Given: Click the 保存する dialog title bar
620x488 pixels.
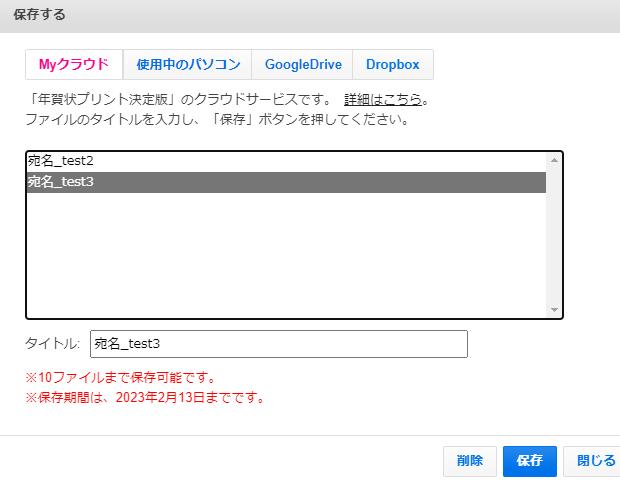Looking at the screenshot, I should click(x=310, y=16).
